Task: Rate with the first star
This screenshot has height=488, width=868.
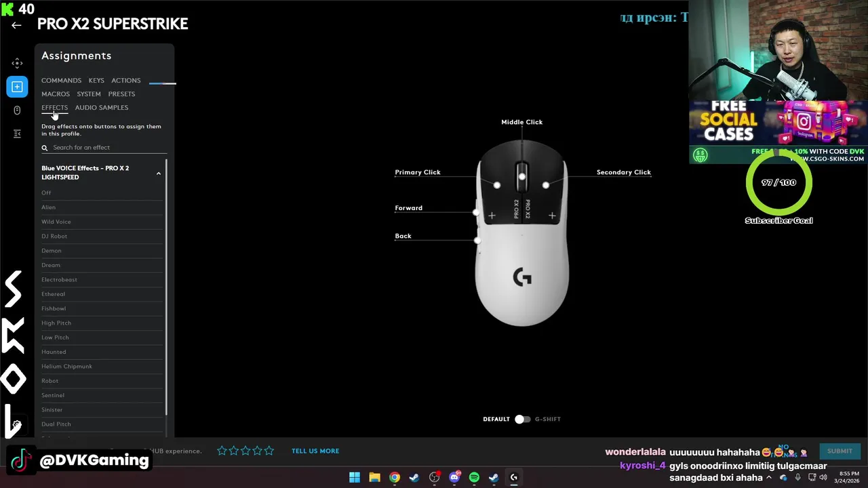Action: coord(222,451)
